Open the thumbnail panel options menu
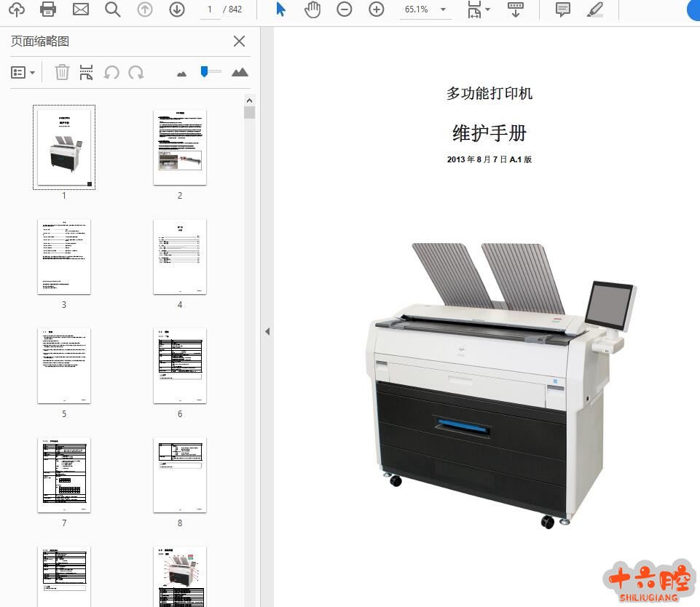The width and height of the screenshot is (700, 607). (x=23, y=72)
